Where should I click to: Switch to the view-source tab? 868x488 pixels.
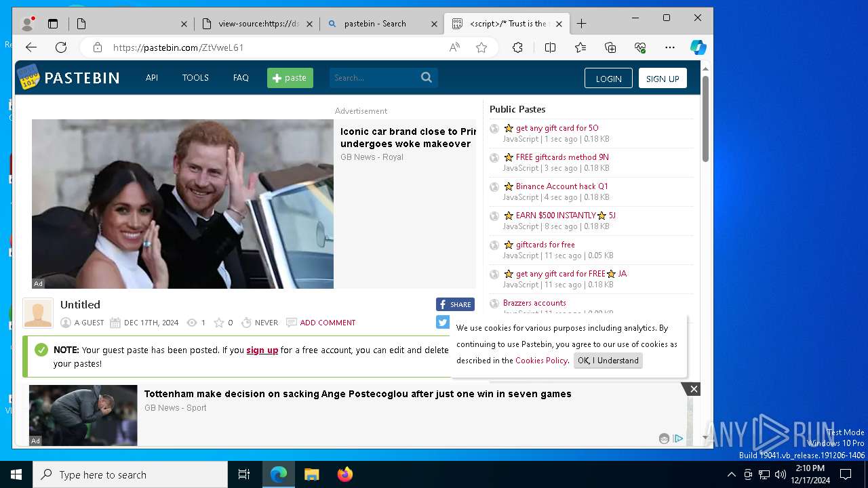tap(258, 24)
